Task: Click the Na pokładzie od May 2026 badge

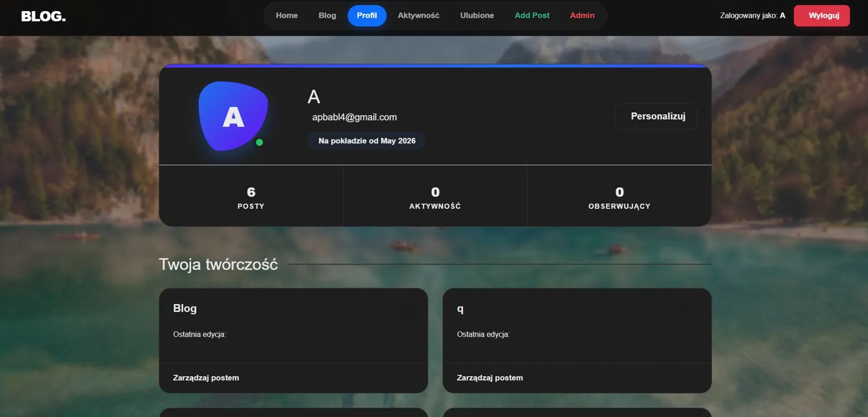Action: pyautogui.click(x=366, y=141)
